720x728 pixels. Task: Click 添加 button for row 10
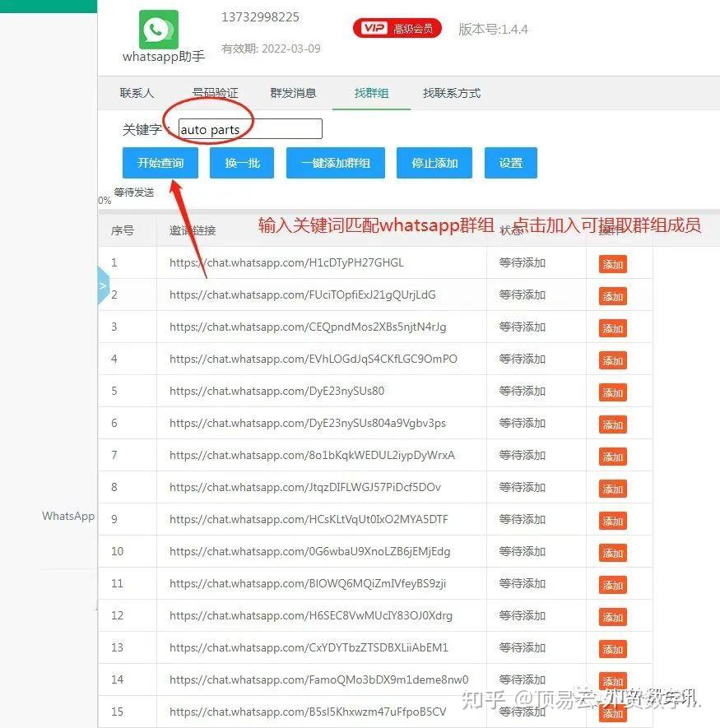(613, 553)
